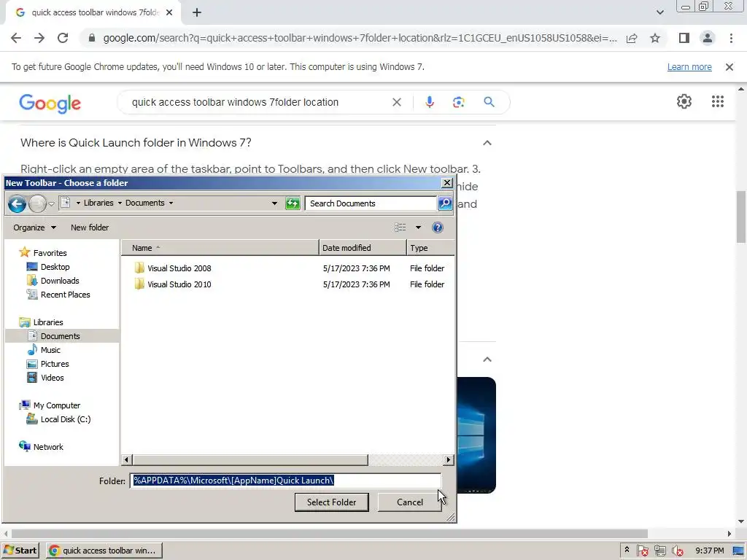Select Downloads in Favorites
Screen dimensions: 747x560
(60, 281)
